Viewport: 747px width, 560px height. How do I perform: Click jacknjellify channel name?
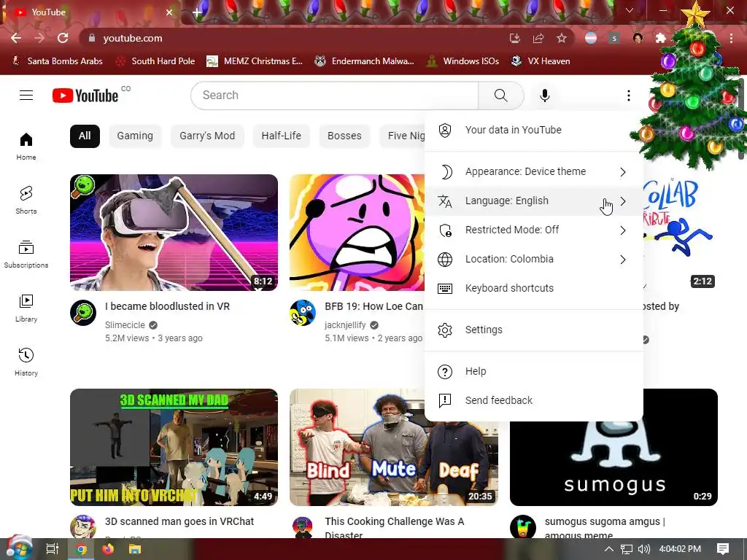click(x=345, y=324)
